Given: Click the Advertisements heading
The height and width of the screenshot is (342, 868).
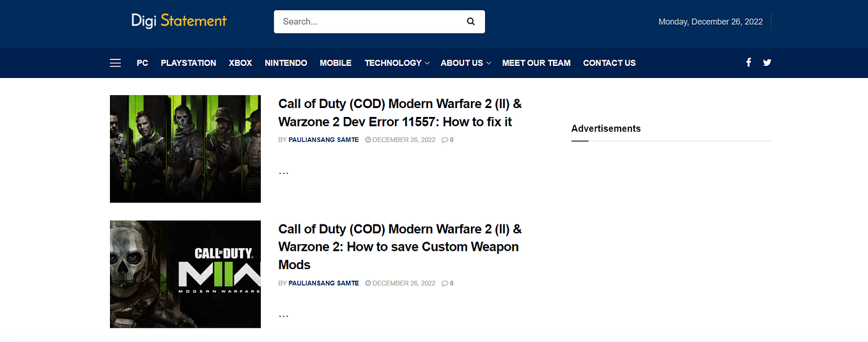Looking at the screenshot, I should click(606, 128).
